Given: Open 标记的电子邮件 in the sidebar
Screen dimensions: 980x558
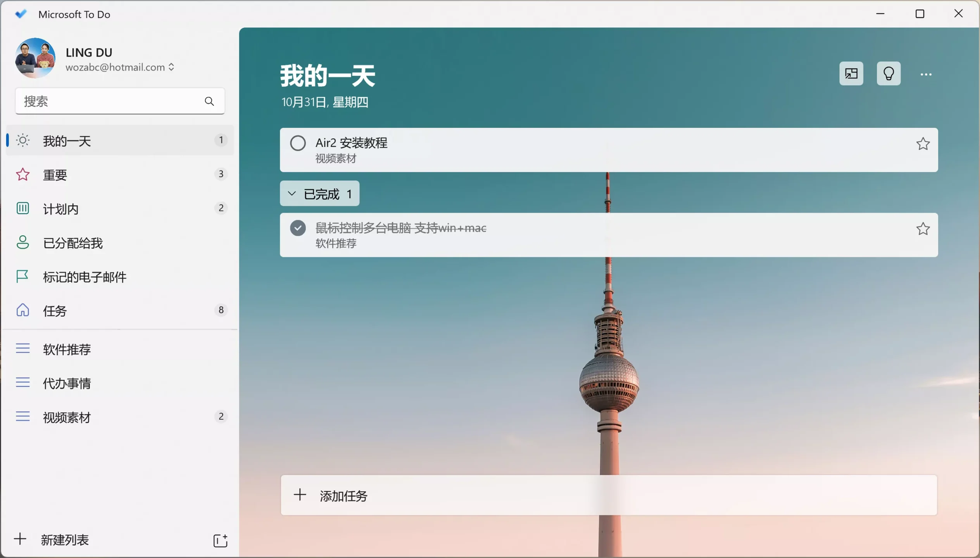Looking at the screenshot, I should point(85,277).
